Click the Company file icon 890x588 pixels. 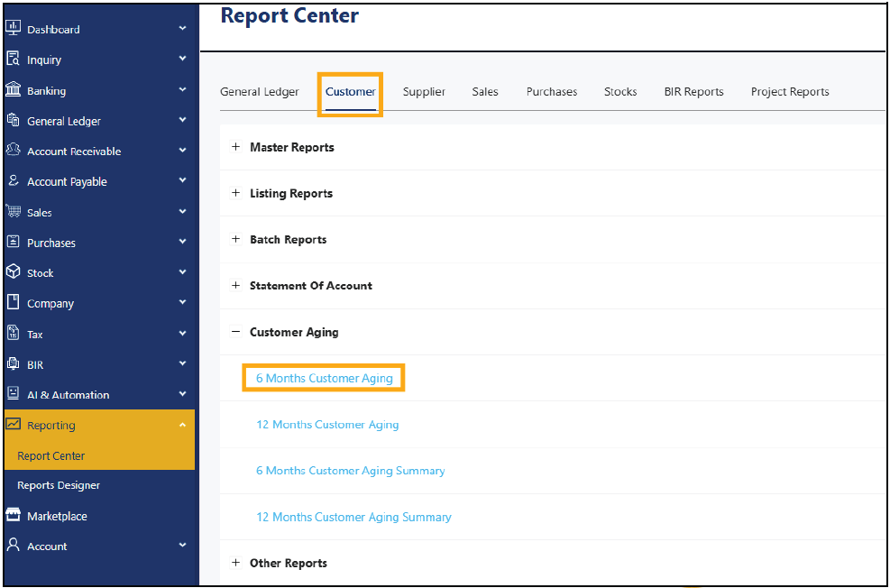[x=13, y=302]
